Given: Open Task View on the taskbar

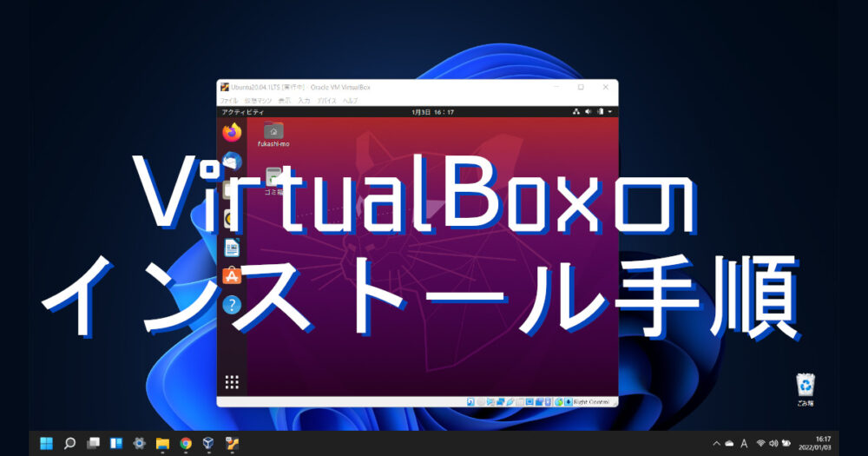Looking at the screenshot, I should pos(93,443).
